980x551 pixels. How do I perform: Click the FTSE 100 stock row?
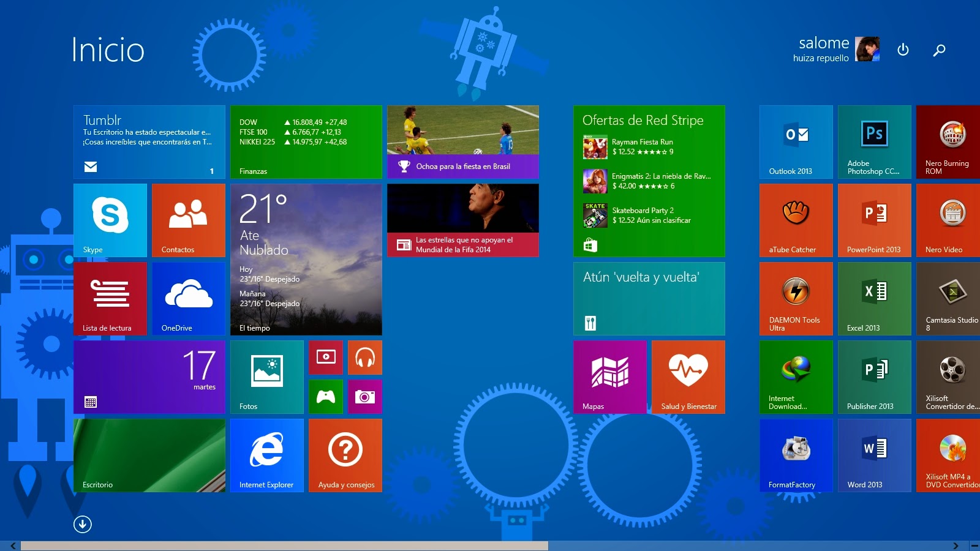point(290,132)
